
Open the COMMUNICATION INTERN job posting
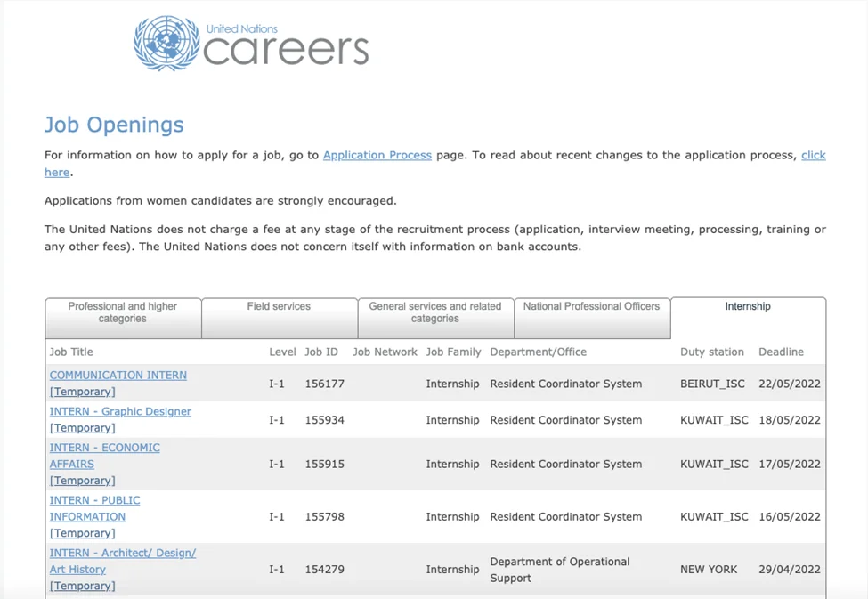[x=118, y=376]
